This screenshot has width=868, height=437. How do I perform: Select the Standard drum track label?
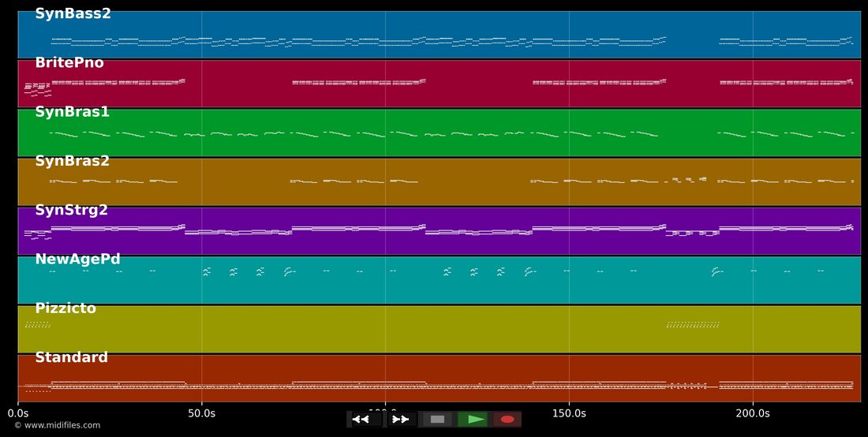(x=71, y=357)
